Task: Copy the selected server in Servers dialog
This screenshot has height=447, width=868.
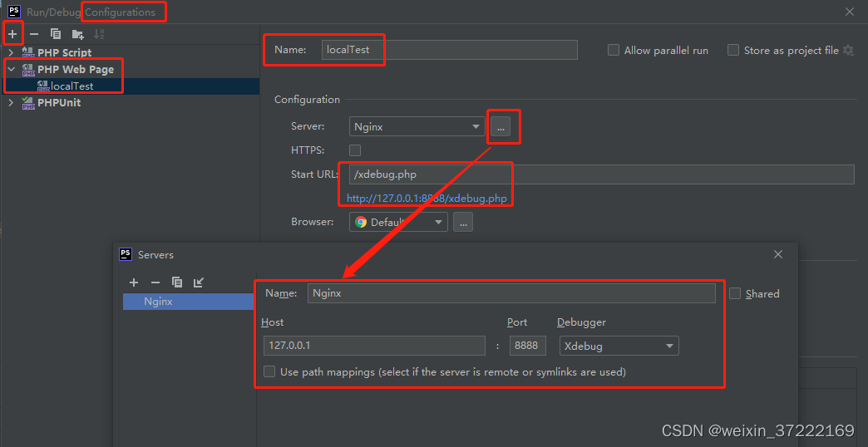Action: 177,282
